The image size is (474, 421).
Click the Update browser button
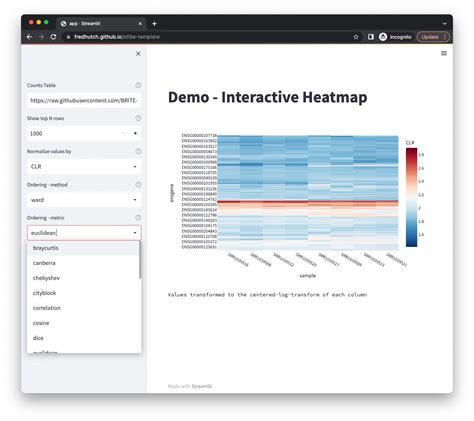pos(433,37)
